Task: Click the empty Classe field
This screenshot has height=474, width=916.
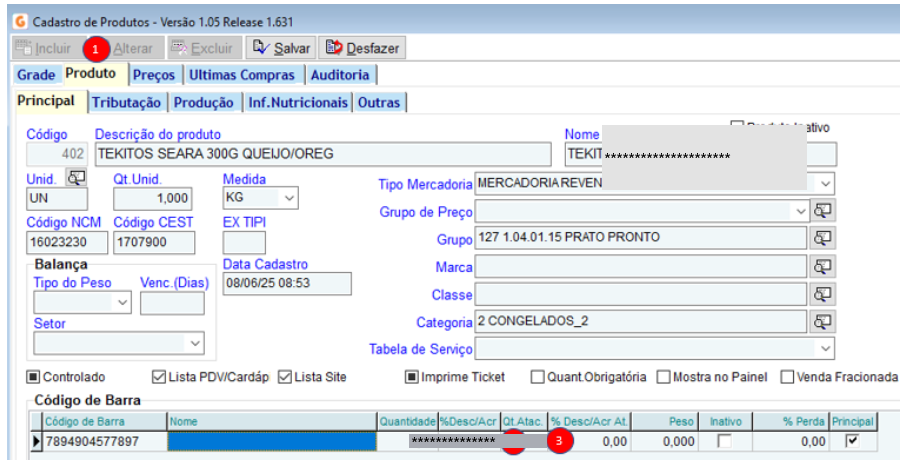Action: coord(641,294)
